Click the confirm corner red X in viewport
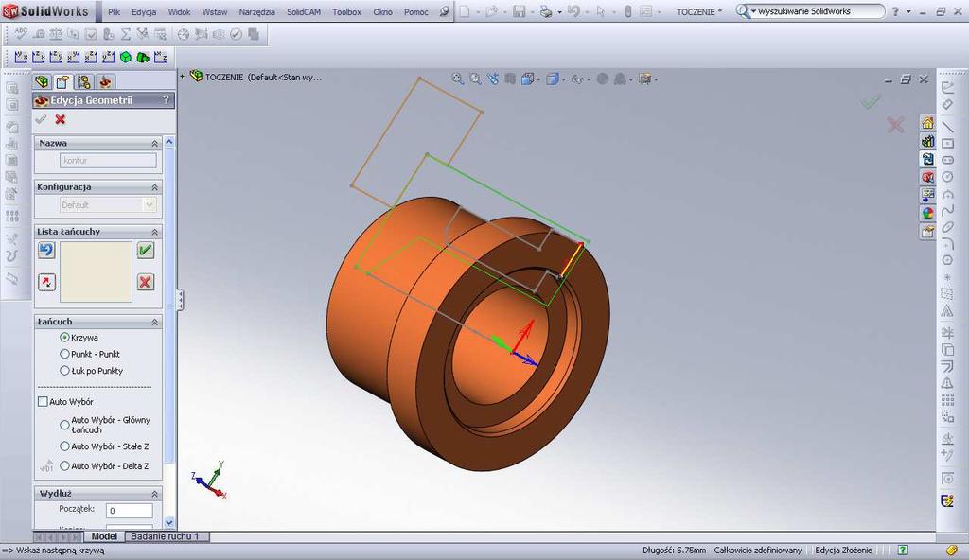 [895, 125]
